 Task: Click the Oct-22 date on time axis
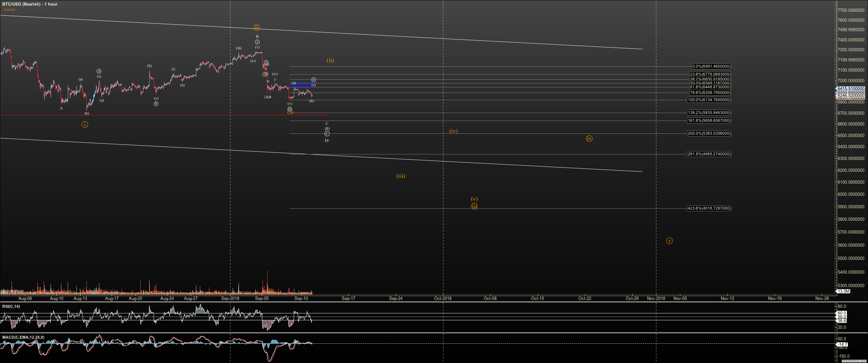[x=585, y=298]
